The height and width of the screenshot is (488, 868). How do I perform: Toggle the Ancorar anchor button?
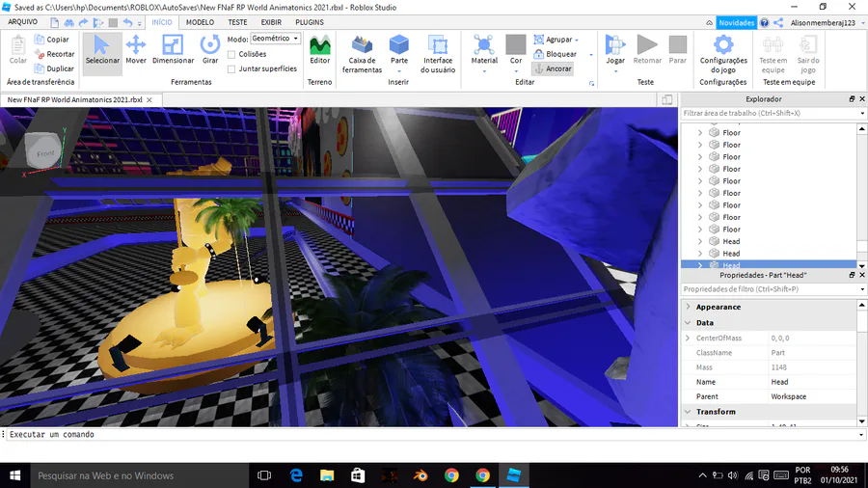553,68
